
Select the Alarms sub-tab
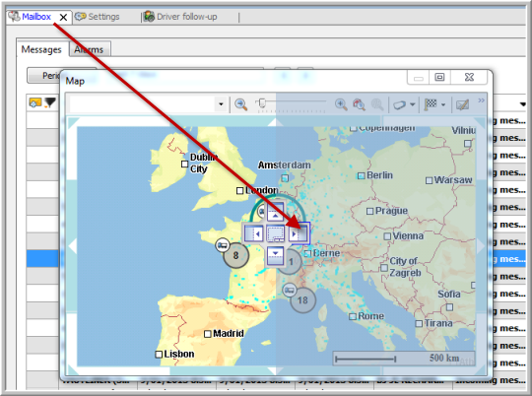(x=90, y=49)
